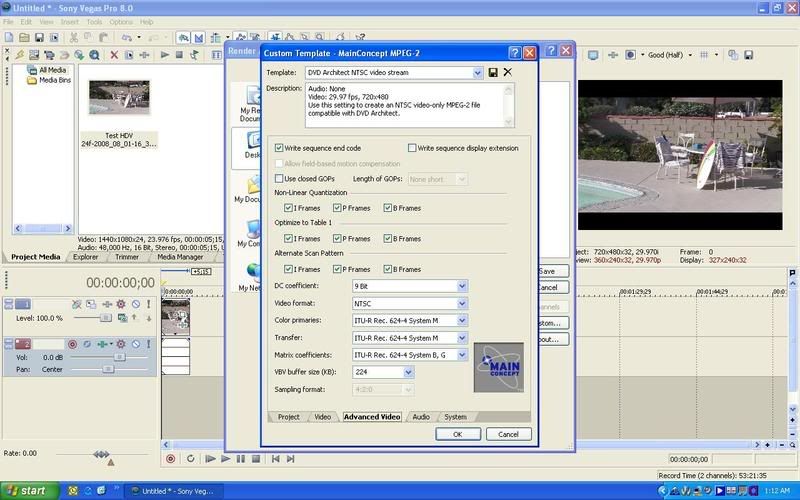Image resolution: width=800 pixels, height=500 pixels.
Task: Switch to the Project tab in dialog
Action: [288, 417]
